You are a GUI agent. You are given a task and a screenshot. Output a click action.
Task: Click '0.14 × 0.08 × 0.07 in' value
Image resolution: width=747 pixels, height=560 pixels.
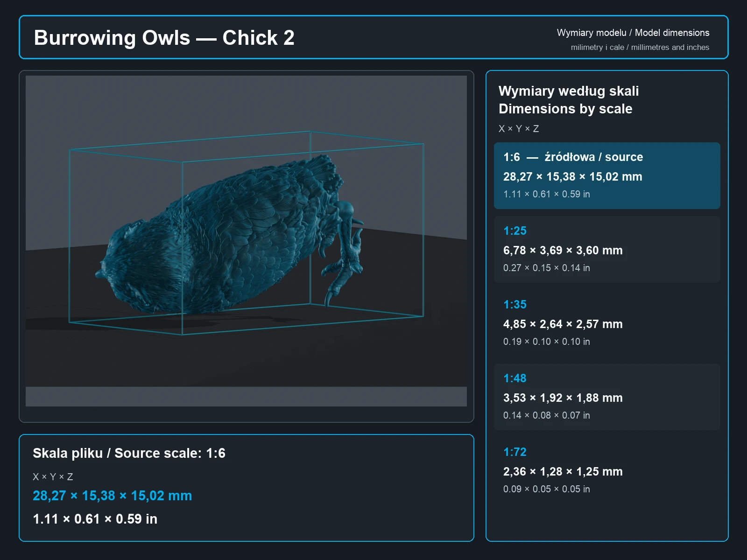tap(546, 415)
